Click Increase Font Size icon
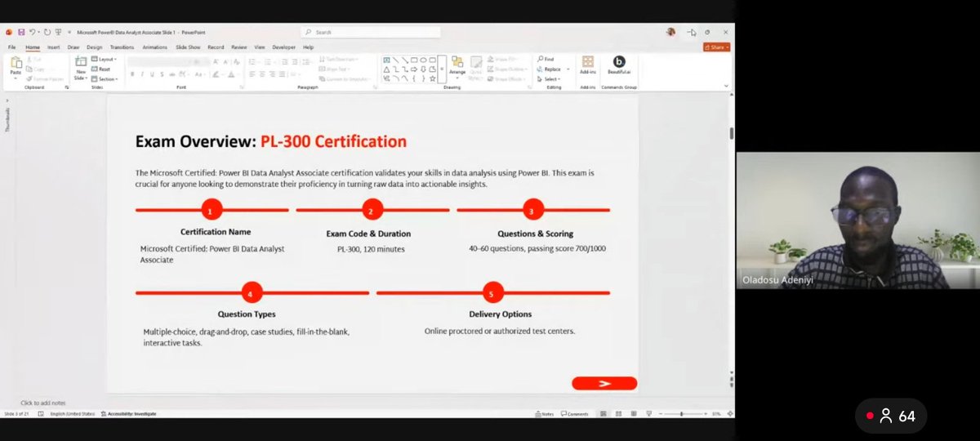Screen dimensions: 980x441 [x=216, y=62]
